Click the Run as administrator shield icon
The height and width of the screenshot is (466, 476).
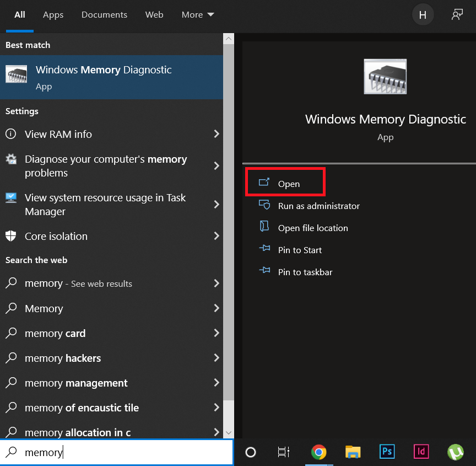click(x=264, y=205)
